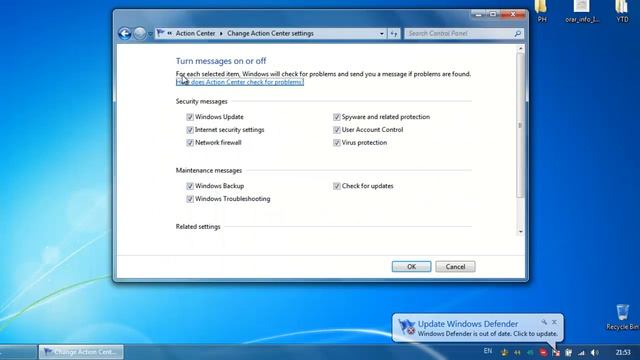Toggle the Windows Update checkbox
The width and height of the screenshot is (640, 360).
190,117
